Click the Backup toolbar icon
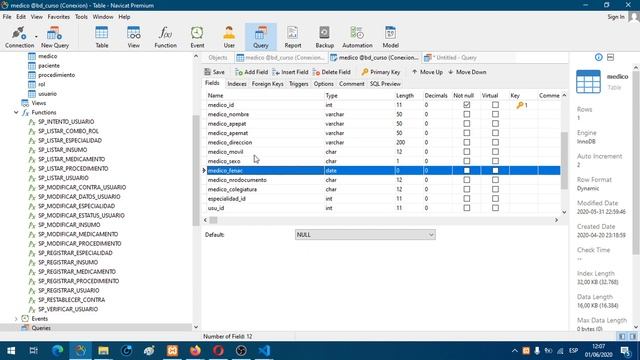The image size is (640, 360). (x=324, y=37)
